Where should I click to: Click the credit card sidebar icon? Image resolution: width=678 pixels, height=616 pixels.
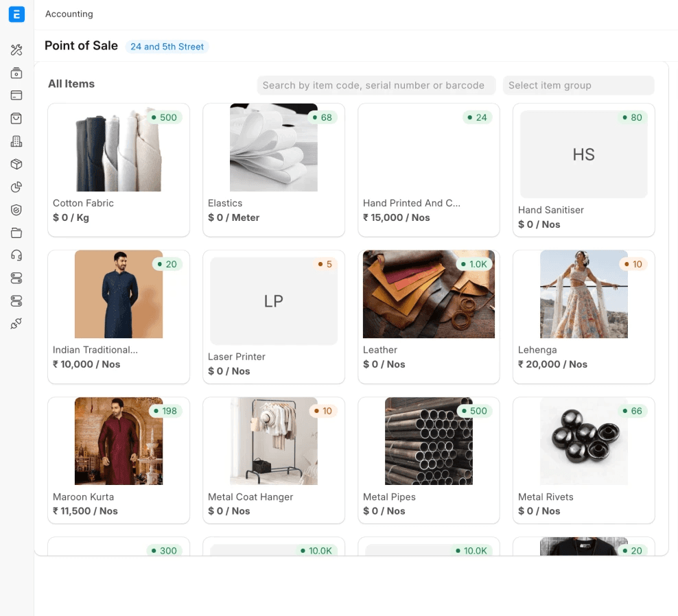(16, 95)
